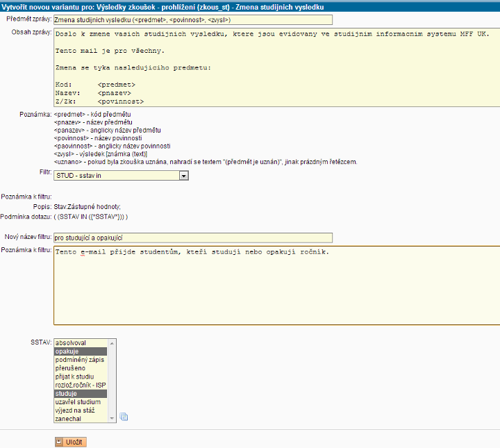Click the Poznámka k filtru text area
The image size is (500, 448).
click(x=276, y=285)
